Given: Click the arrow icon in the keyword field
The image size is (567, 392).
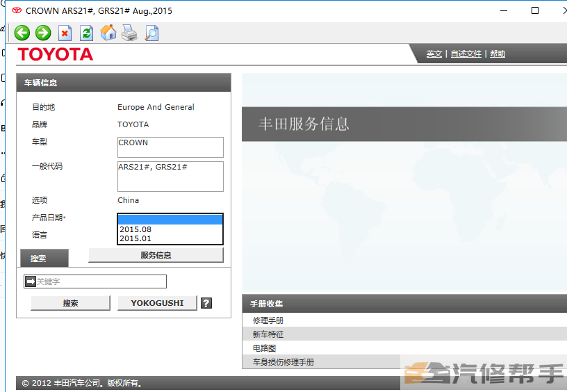Looking at the screenshot, I should click(x=31, y=281).
